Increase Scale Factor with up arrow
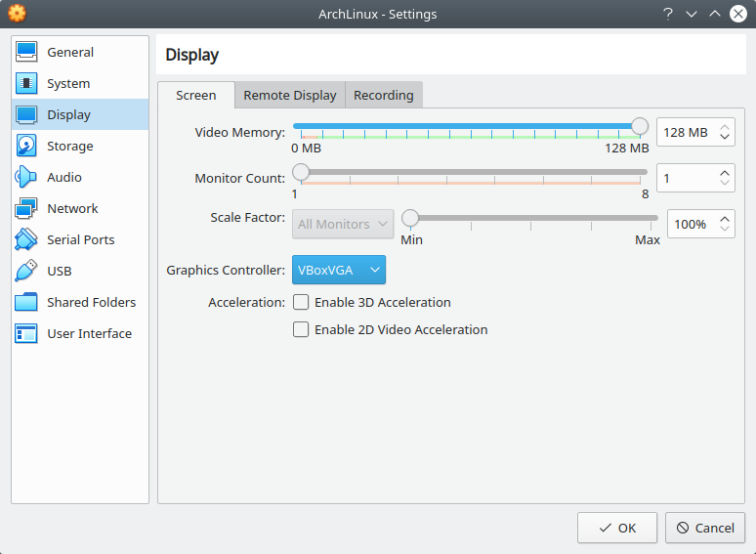The width and height of the screenshot is (756, 554). 724,219
